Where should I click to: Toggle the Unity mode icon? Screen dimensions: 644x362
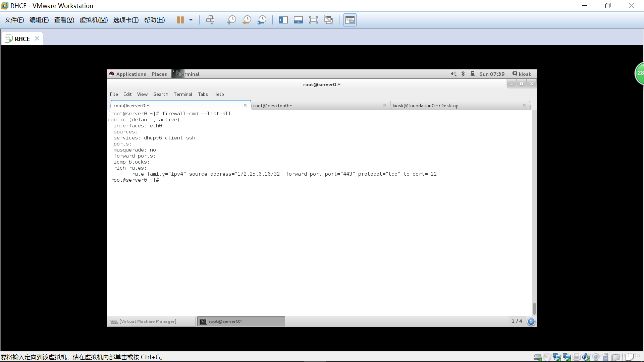tap(329, 20)
